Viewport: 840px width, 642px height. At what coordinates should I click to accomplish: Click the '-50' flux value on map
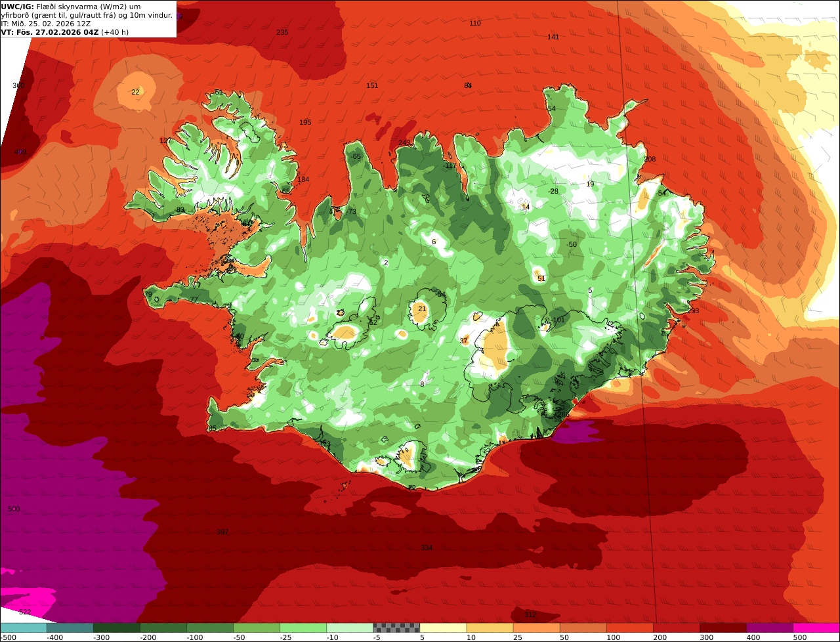coord(572,244)
